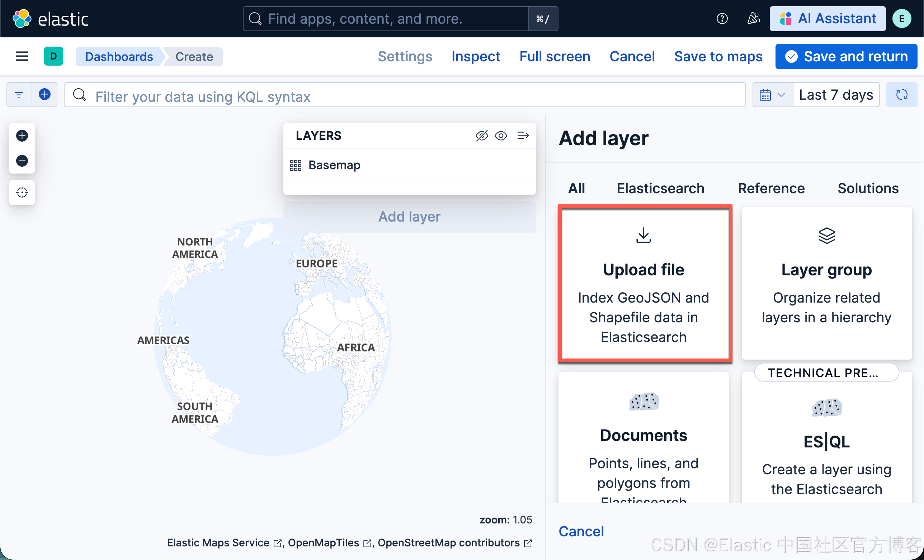Switch to the Elasticsearch tab
Viewport: 924px width, 560px height.
point(660,188)
